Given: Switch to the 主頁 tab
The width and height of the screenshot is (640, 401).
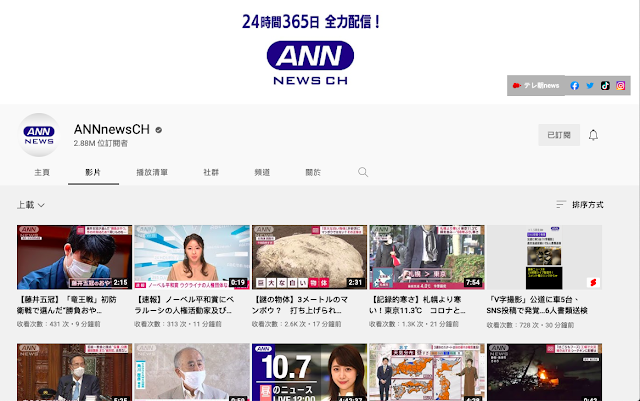Looking at the screenshot, I should pyautogui.click(x=42, y=172).
